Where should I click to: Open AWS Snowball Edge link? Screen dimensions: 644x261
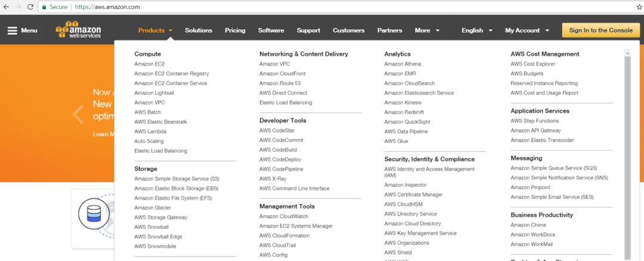point(158,237)
